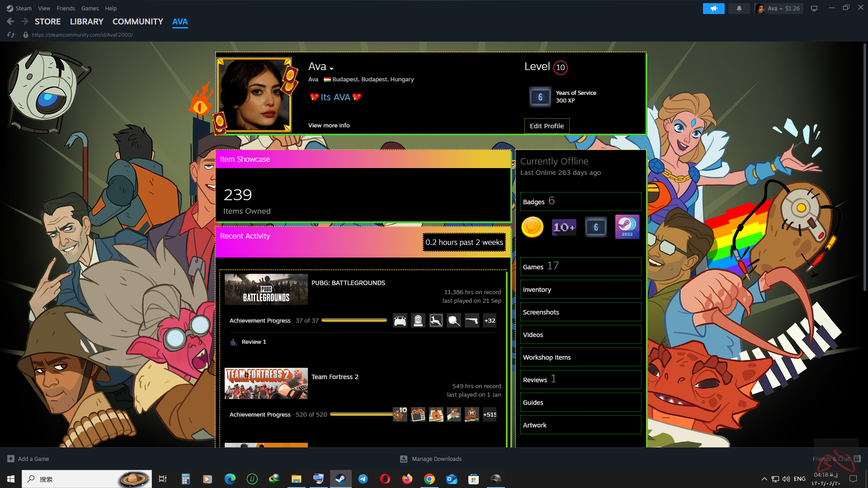Click the browser back arrow
The width and height of the screenshot is (868, 488).
point(10,21)
